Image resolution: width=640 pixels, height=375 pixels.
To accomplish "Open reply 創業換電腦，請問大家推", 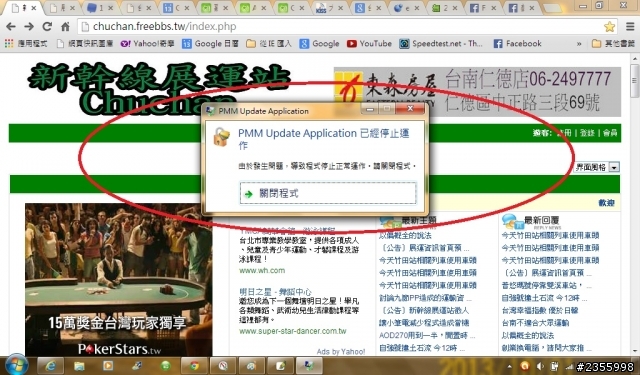I will click(548, 348).
